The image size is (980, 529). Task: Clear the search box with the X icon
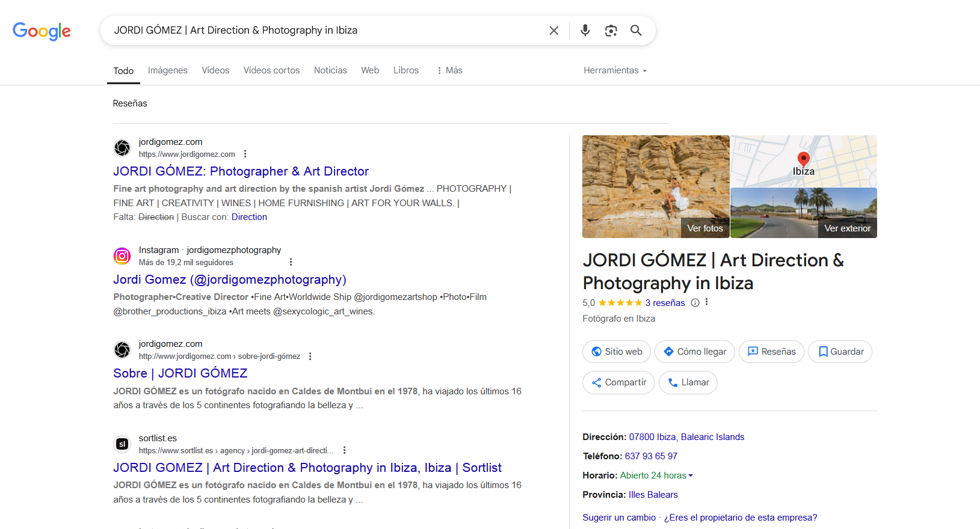click(x=553, y=31)
